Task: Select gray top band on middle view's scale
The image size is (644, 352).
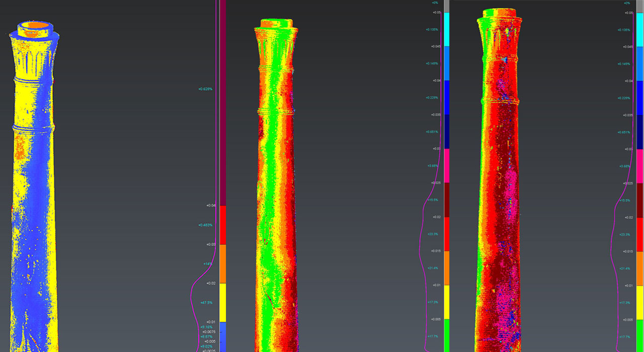Action: click(x=446, y=6)
